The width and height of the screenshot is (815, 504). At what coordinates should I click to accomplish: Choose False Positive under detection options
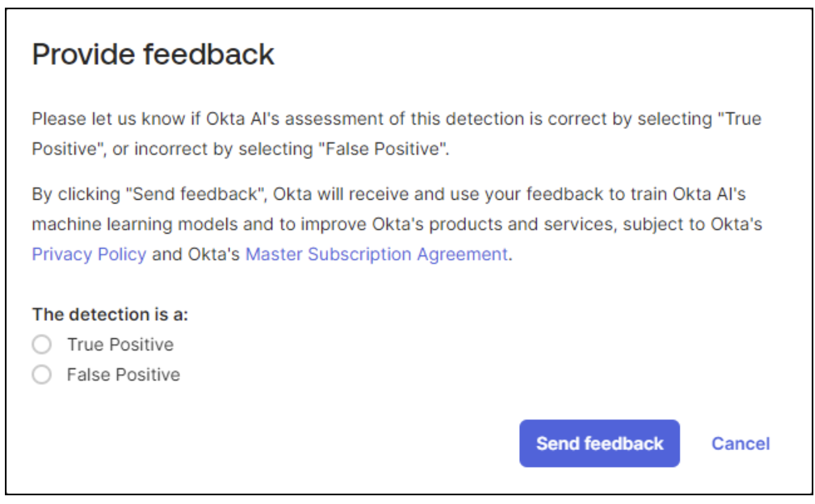41,375
